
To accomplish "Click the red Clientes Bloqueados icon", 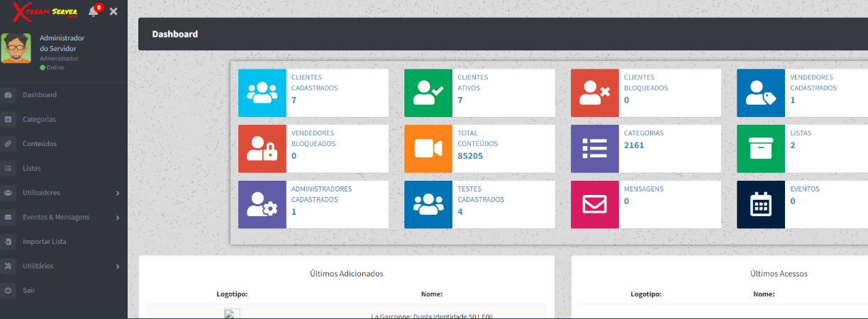I will tap(595, 93).
